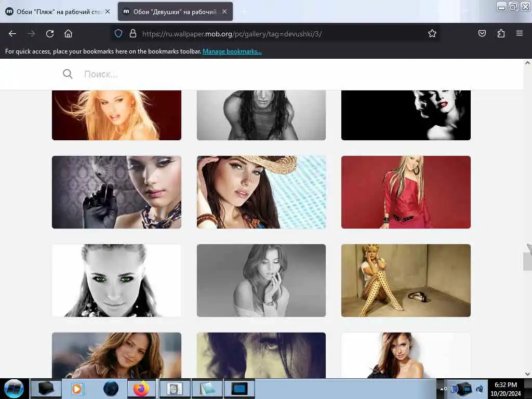Open the gray disc taskbar item
The image size is (532, 399).
pos(175,389)
